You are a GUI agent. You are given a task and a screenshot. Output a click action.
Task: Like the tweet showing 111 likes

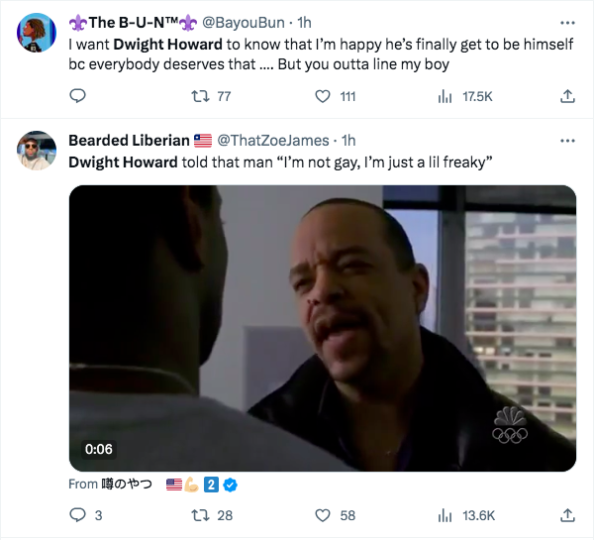335,96
